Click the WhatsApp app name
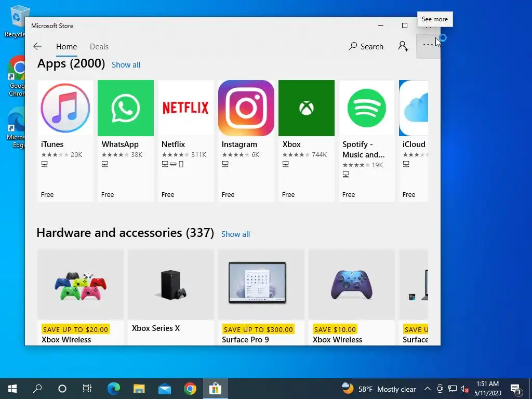Screen dimensions: 532x399 click(x=120, y=144)
